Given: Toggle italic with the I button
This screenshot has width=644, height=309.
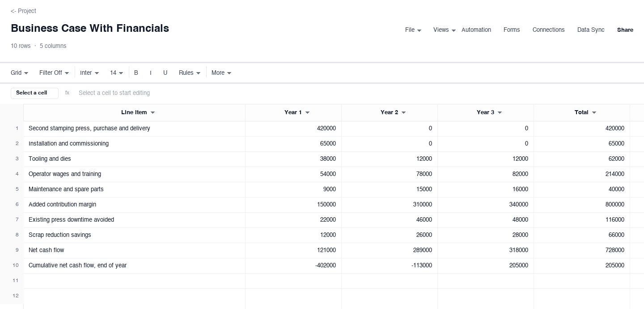Looking at the screenshot, I should tap(151, 73).
